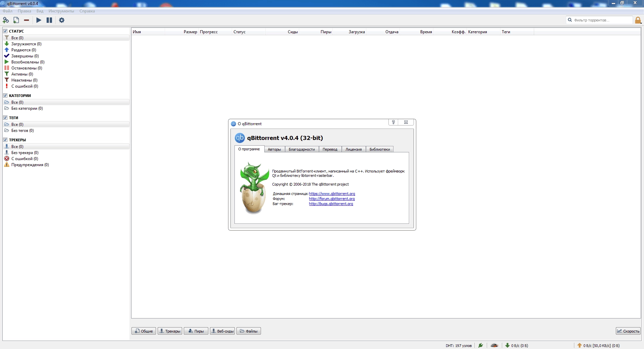Switch to the Перевод tab
The width and height of the screenshot is (644, 349).
pyautogui.click(x=330, y=149)
